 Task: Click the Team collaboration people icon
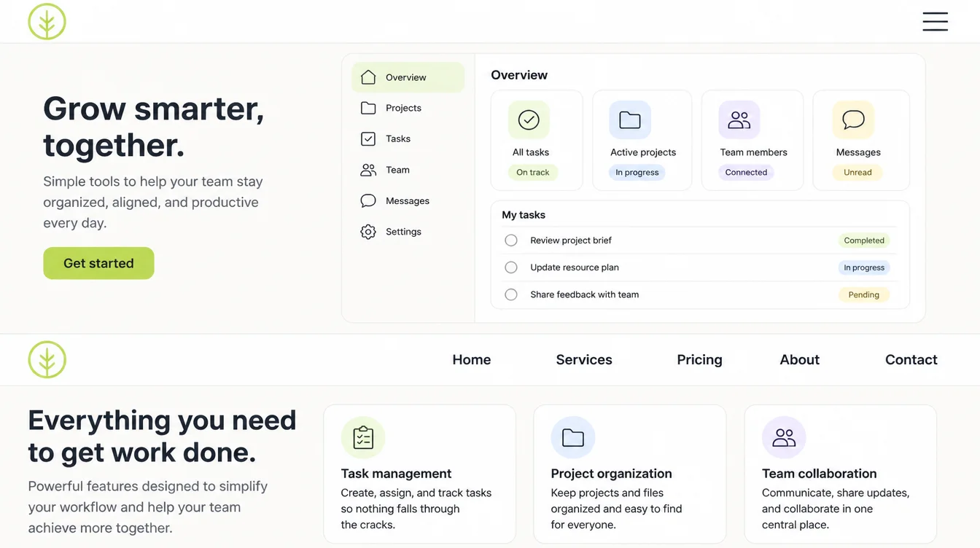[784, 437]
